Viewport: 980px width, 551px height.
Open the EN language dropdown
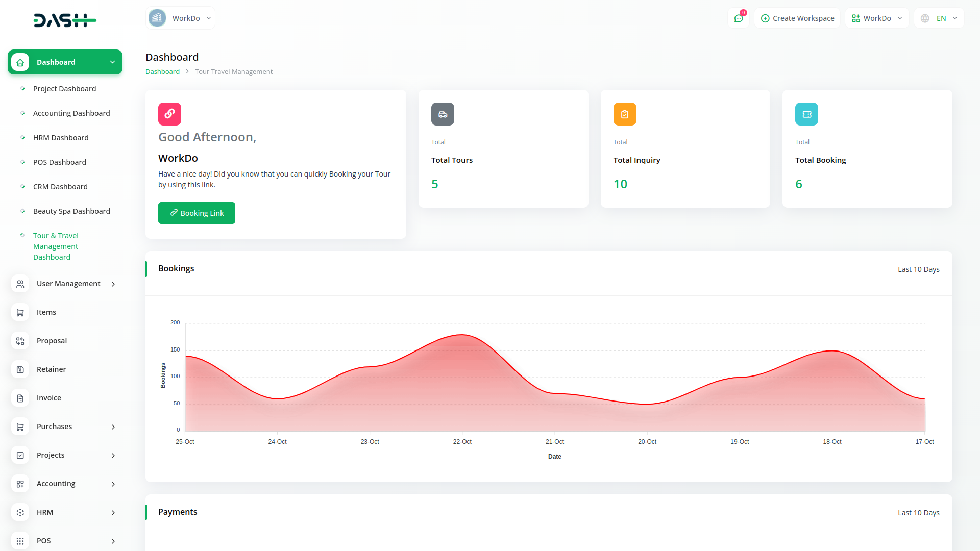click(939, 18)
